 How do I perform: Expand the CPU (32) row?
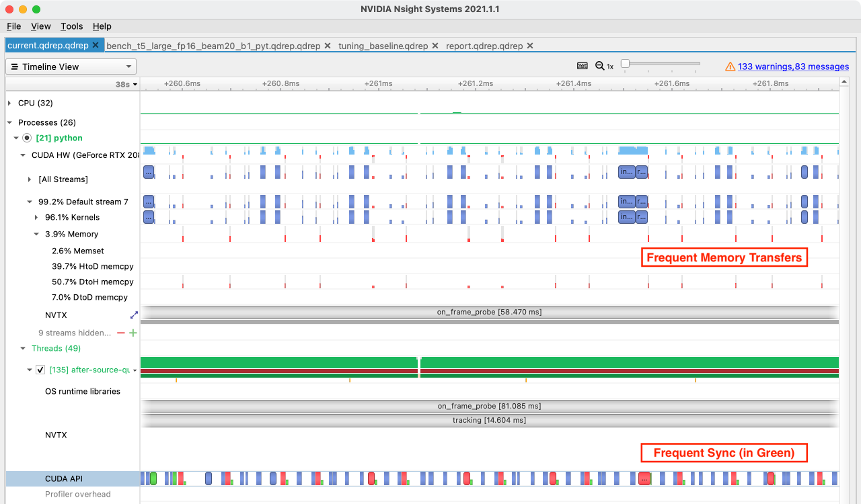[x=9, y=103]
